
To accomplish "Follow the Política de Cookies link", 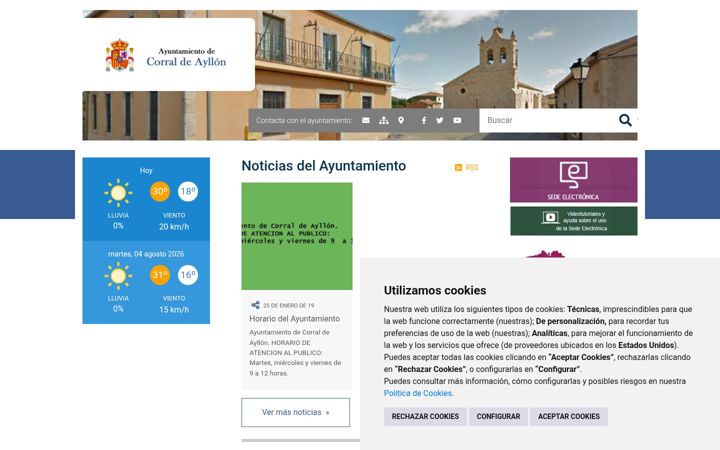I will [x=418, y=393].
